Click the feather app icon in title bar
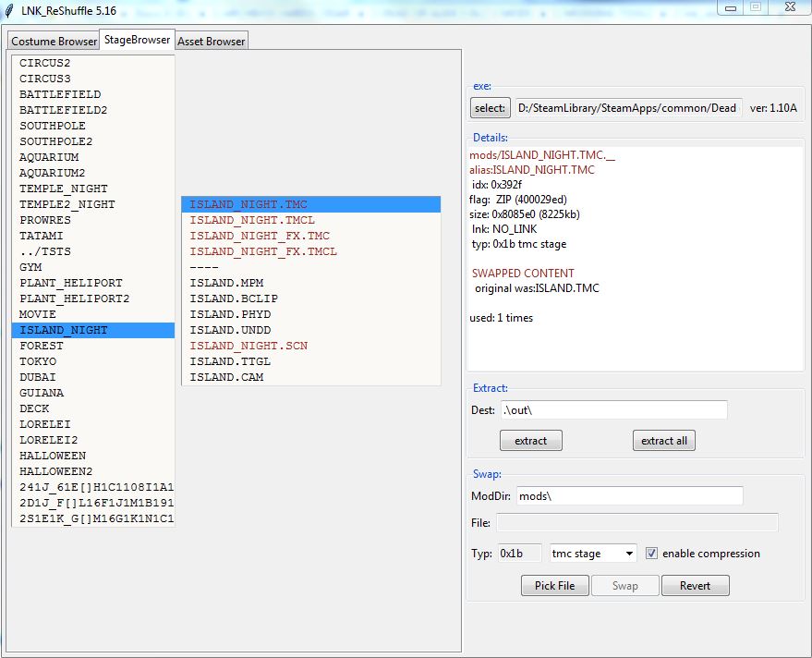The image size is (812, 658). point(9,10)
